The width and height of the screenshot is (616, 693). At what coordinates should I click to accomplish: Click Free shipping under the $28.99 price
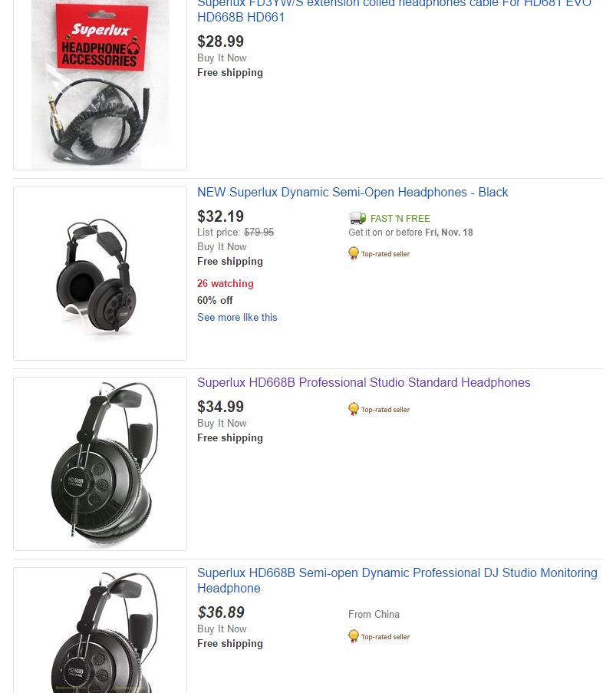(x=229, y=72)
